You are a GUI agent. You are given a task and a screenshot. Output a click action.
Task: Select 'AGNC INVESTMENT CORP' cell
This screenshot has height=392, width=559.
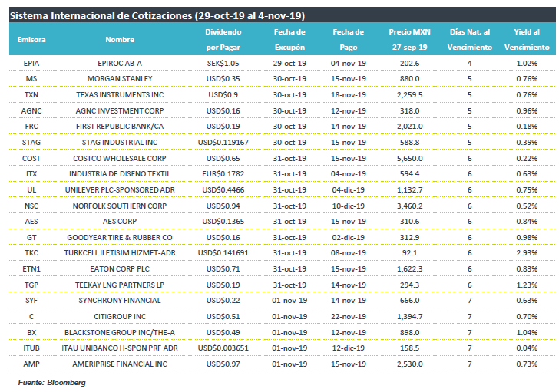point(120,110)
